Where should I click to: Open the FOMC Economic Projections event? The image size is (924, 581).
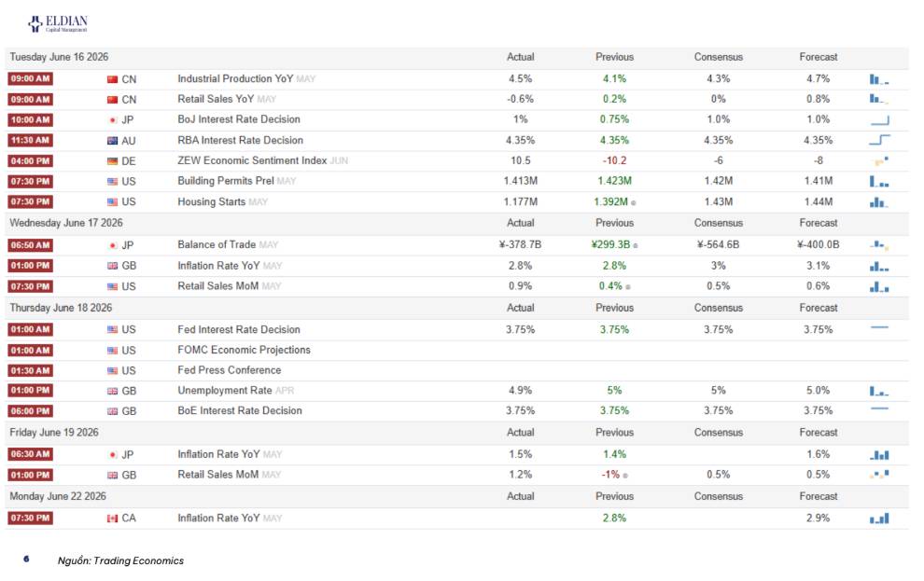pyautogui.click(x=244, y=351)
